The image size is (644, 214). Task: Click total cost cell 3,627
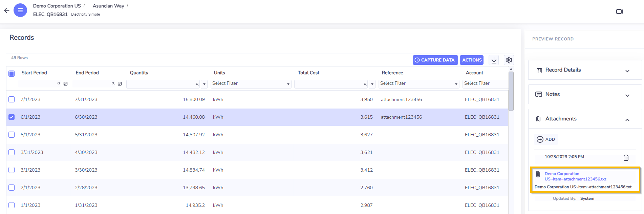366,135
